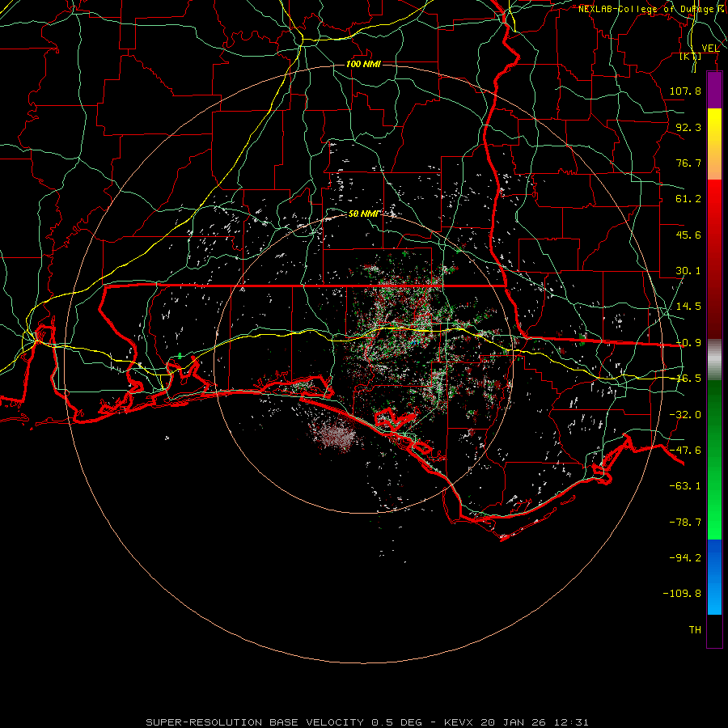Click the "[KT]" units label
This screenshot has width=728, height=728.
pyautogui.click(x=691, y=56)
